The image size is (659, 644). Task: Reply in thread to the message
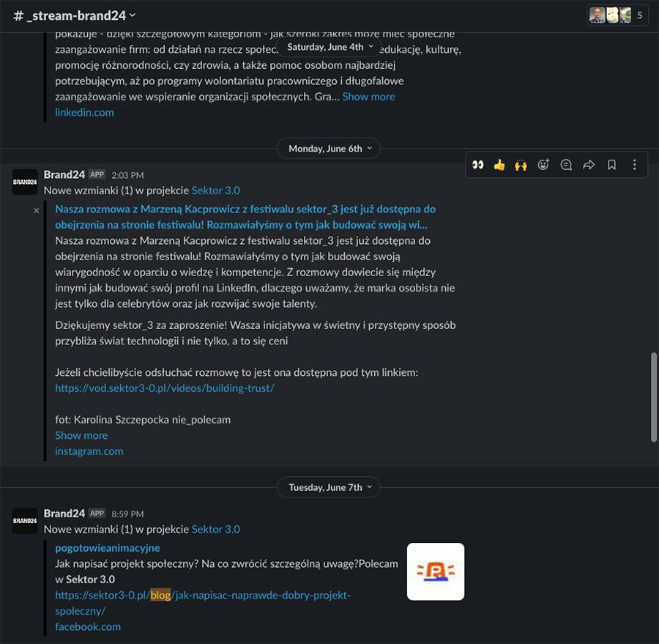pos(566,165)
